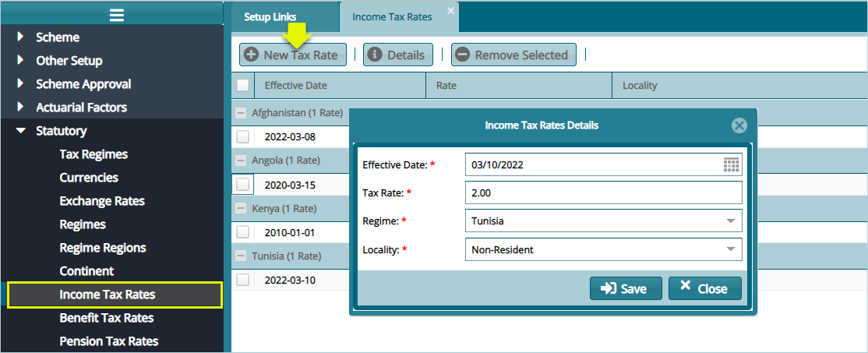The image size is (868, 353).
Task: Close the Income Tax Rates tab
Action: click(x=450, y=10)
